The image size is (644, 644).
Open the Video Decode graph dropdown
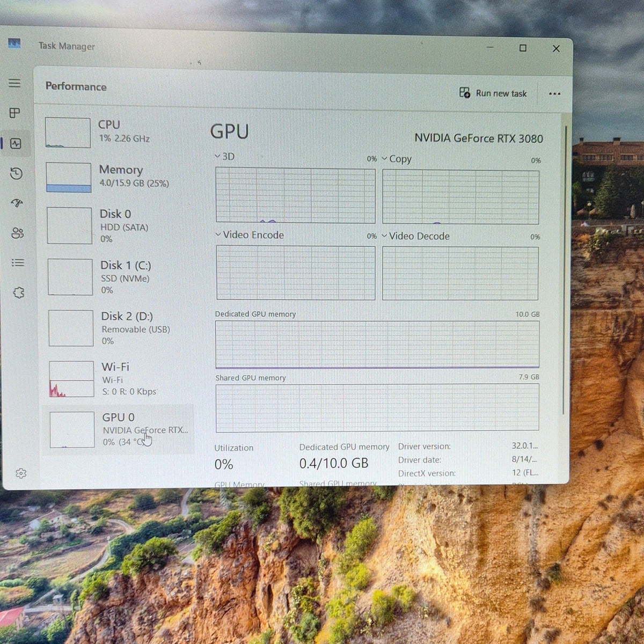pos(415,236)
